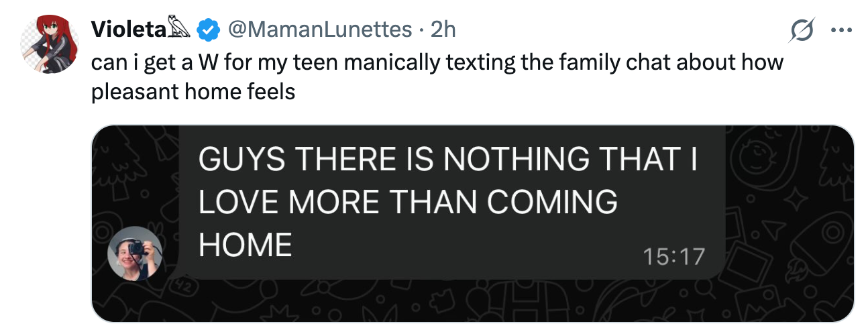868x334 pixels.
Task: Click the GUYS THERE IS NOTHING message text
Action: pos(449,160)
